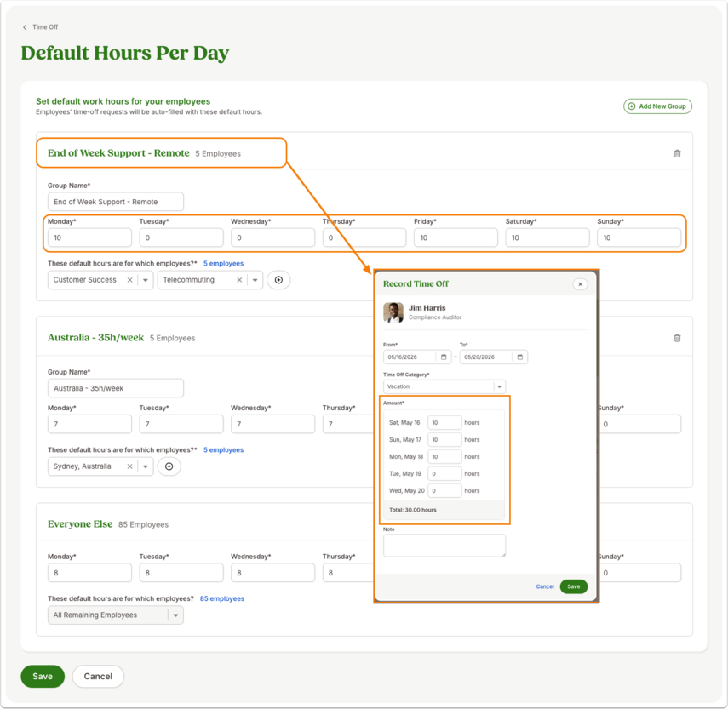The width and height of the screenshot is (728, 709).
Task: Edit the From date field
Action: (410, 357)
